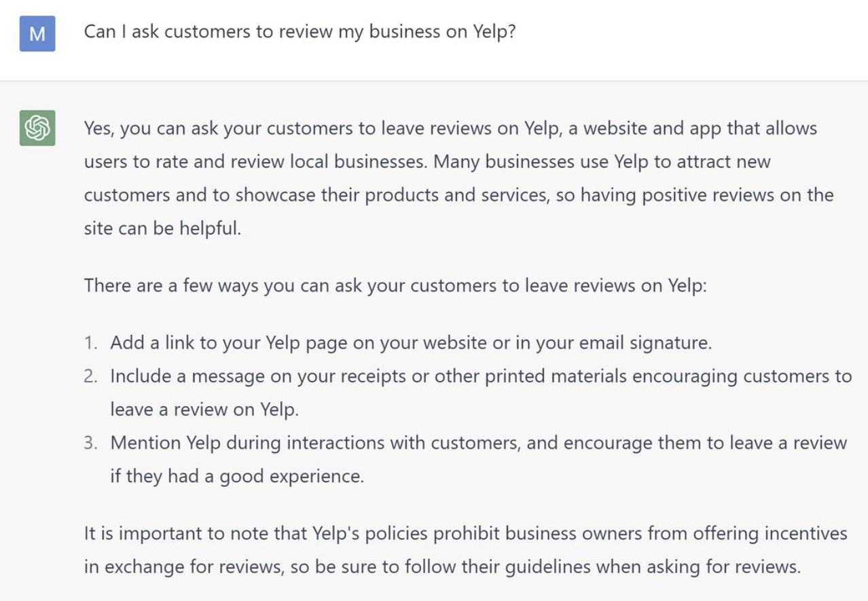
Task: Click the line starting "customers and to showcase"
Action: (458, 195)
